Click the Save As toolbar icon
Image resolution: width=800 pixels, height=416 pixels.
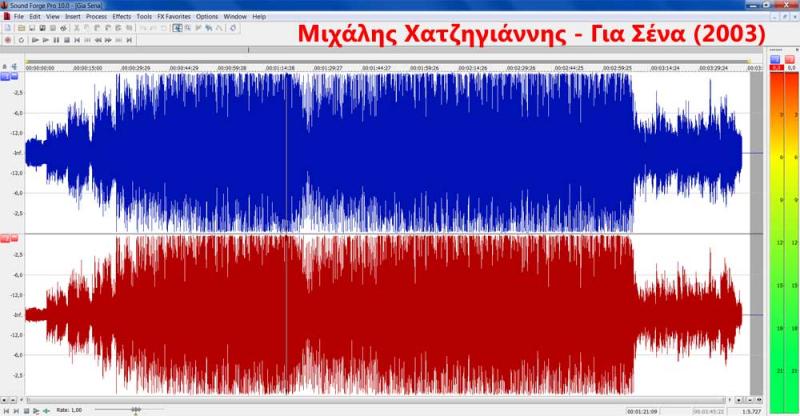point(42,28)
